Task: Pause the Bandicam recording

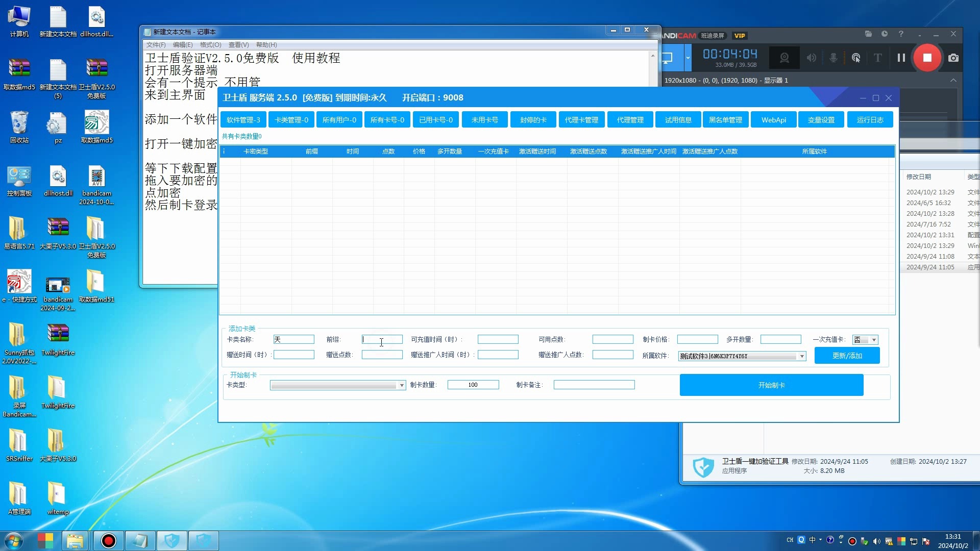Action: coord(901,58)
